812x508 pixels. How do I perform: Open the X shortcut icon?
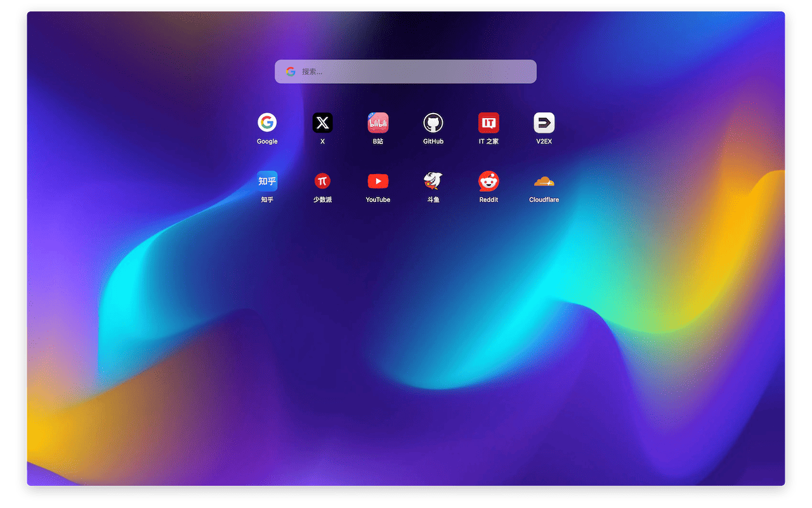[322, 123]
